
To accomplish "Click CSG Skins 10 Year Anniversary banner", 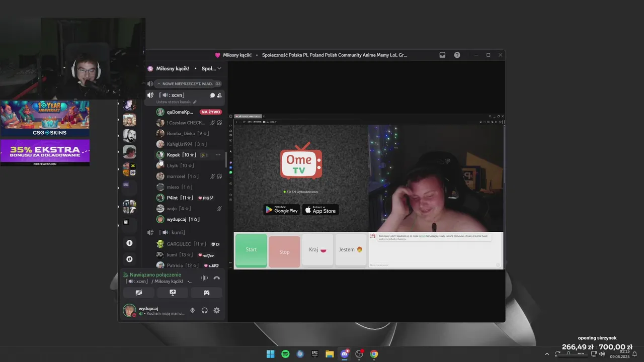I will pos(45,119).
